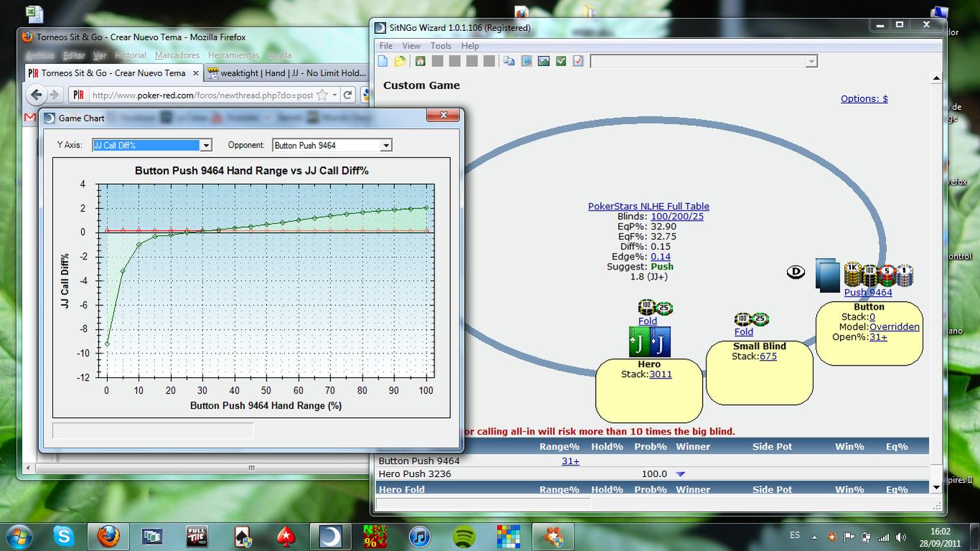Click the Firefox URL address field

(201, 95)
